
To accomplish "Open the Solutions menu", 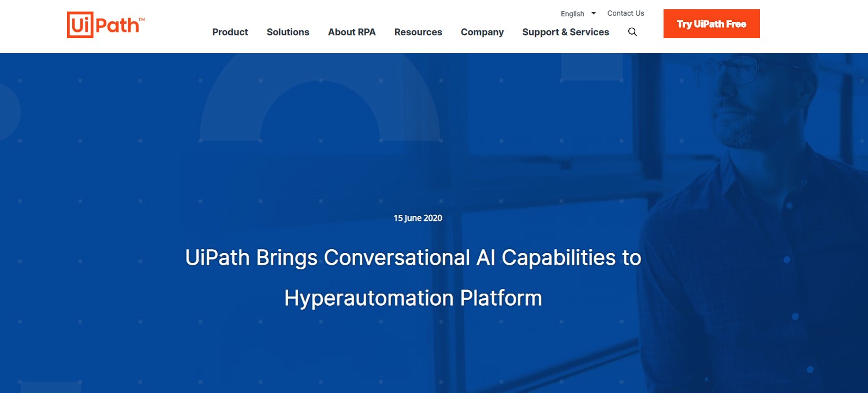I will click(x=288, y=32).
